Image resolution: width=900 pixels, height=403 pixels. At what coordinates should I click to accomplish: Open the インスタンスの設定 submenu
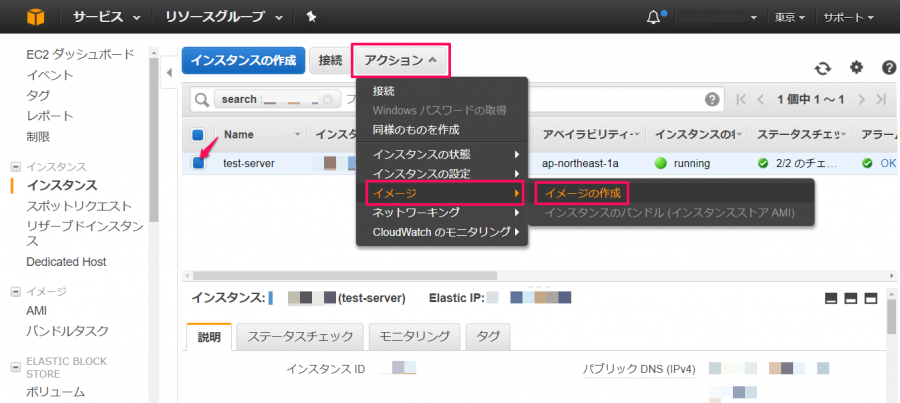click(x=442, y=173)
